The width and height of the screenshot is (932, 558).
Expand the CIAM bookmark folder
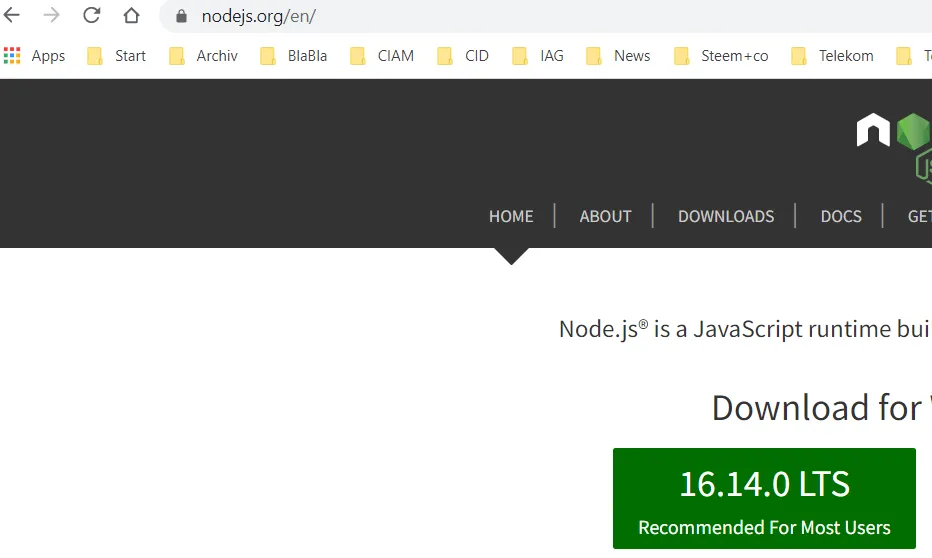pos(382,56)
